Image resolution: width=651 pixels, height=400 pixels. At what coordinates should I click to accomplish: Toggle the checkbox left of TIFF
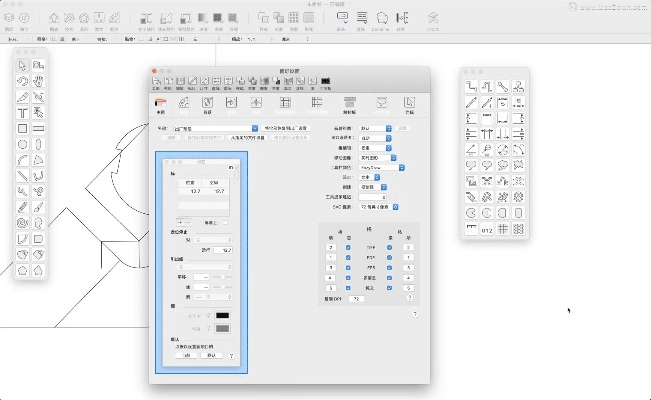(x=348, y=246)
